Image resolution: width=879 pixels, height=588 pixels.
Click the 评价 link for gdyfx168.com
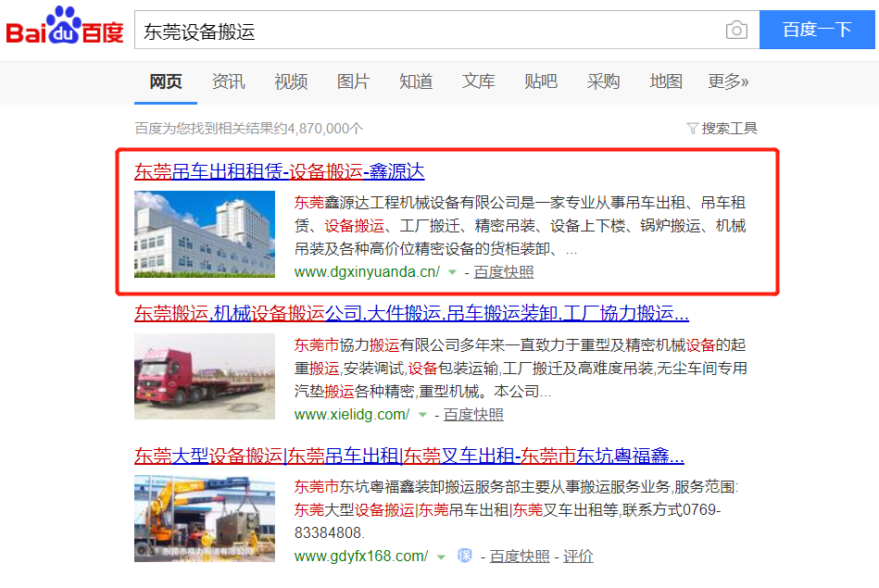578,556
